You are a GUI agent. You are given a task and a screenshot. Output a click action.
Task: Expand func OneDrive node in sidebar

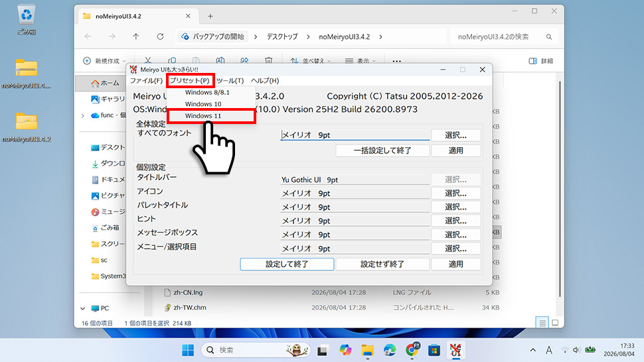click(82, 115)
